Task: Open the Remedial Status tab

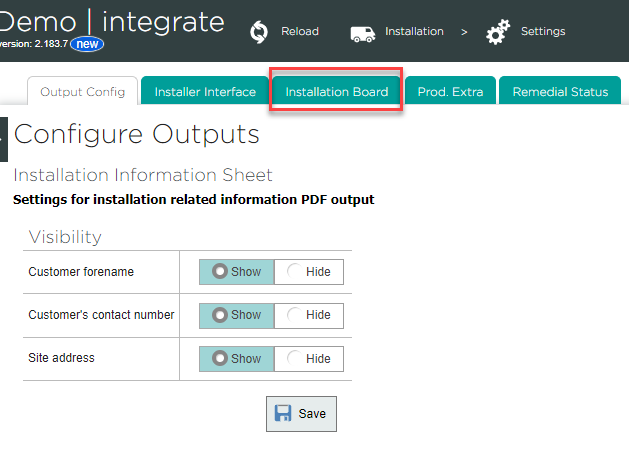Action: click(559, 91)
